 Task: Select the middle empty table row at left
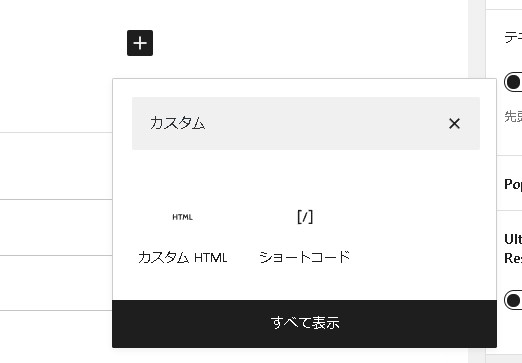[x=56, y=227]
